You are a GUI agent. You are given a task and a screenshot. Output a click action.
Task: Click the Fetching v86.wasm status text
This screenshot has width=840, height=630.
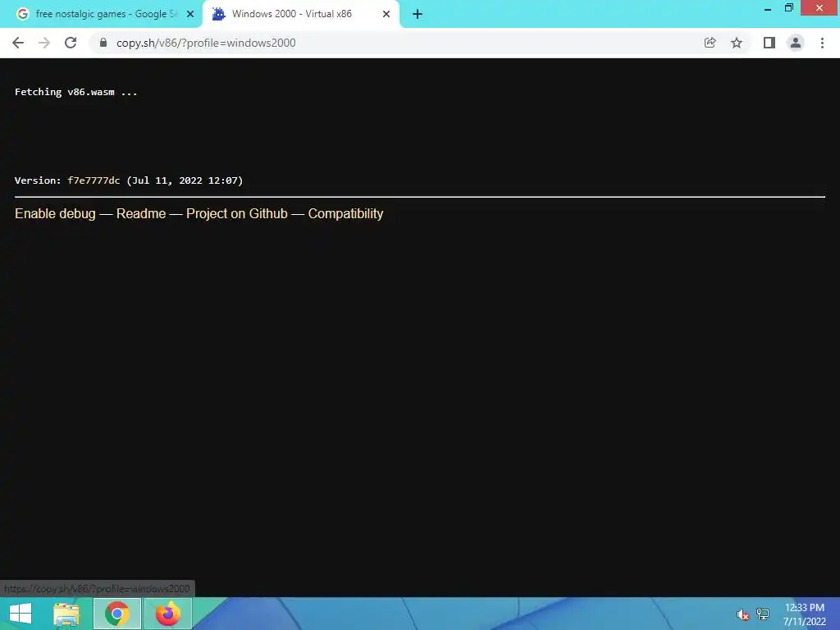76,92
